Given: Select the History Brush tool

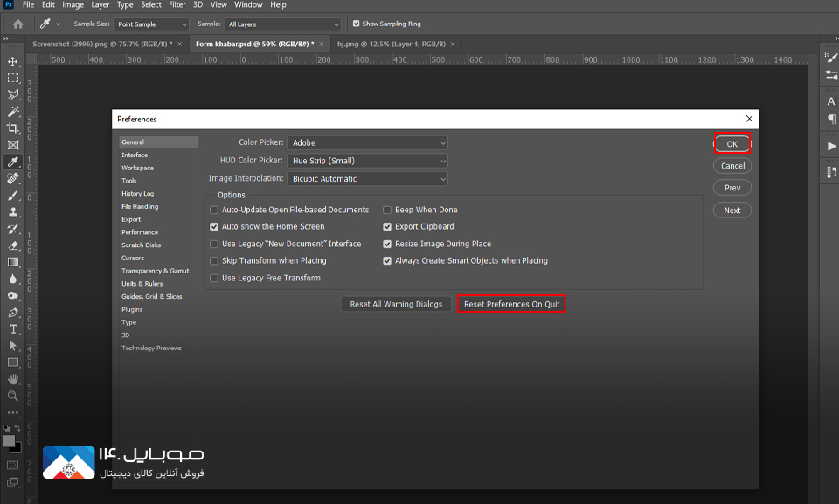Looking at the screenshot, I should 13,229.
